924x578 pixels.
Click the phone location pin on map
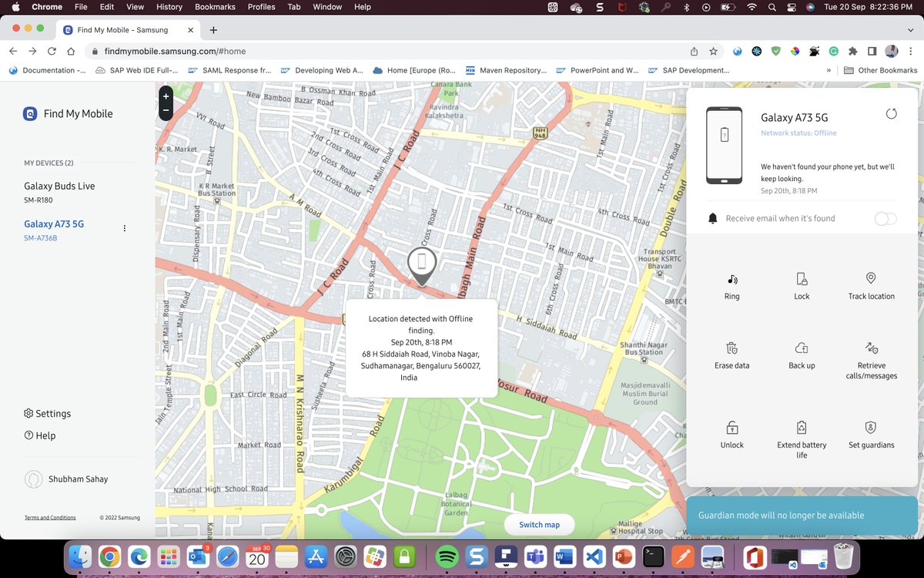pos(421,266)
